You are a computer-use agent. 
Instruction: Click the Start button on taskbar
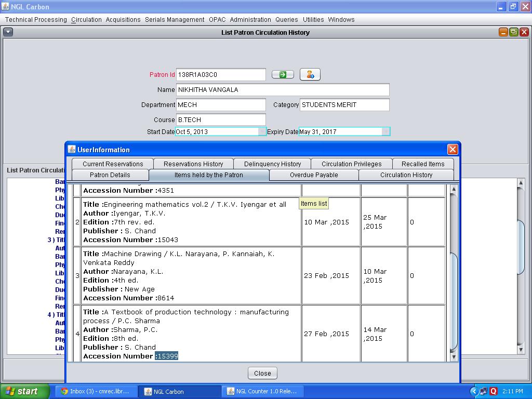coord(25,391)
